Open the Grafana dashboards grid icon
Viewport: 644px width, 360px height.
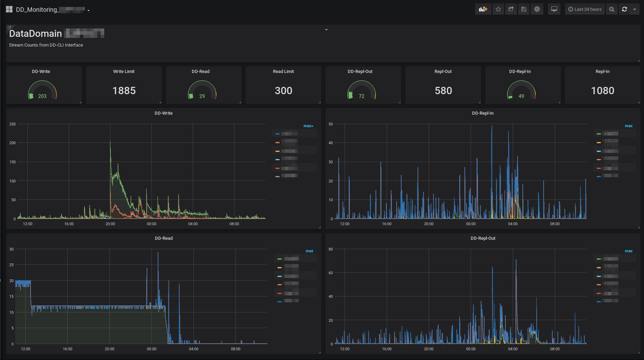pos(9,9)
